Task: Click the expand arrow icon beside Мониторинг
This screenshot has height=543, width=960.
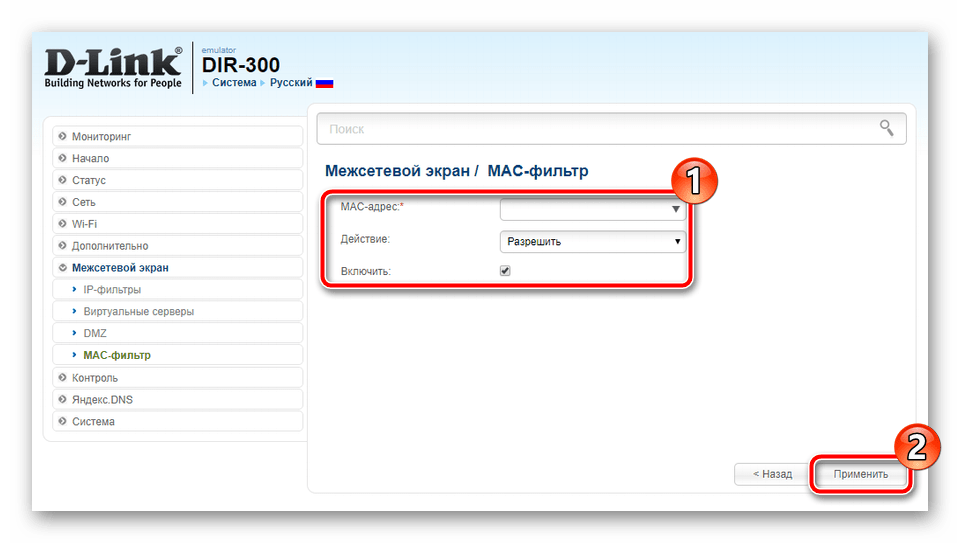Action: point(62,136)
